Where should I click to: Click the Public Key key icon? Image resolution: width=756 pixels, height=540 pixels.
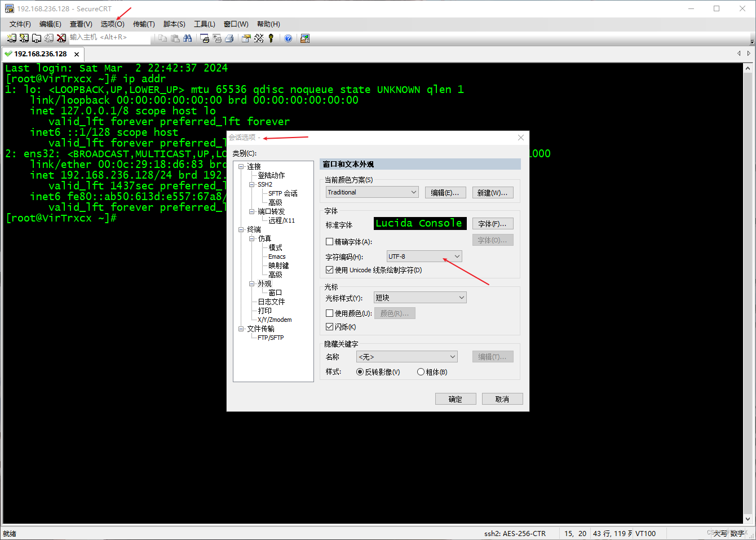coord(271,38)
